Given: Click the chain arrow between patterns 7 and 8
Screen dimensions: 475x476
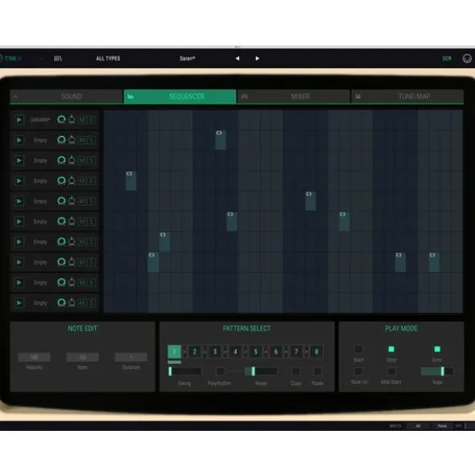Looking at the screenshot, I should click(x=306, y=352).
